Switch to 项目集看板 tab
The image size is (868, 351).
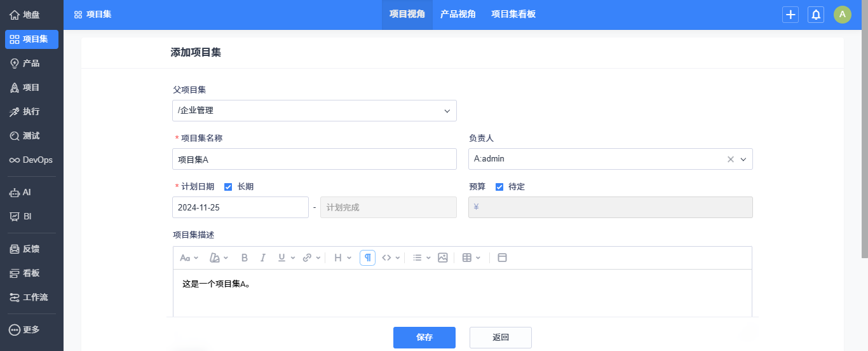coord(513,14)
